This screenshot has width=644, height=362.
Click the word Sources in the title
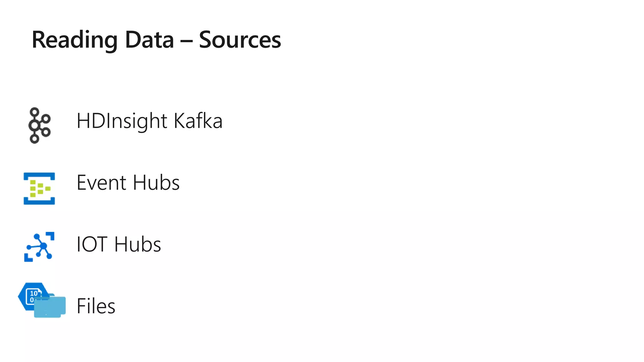(x=240, y=40)
